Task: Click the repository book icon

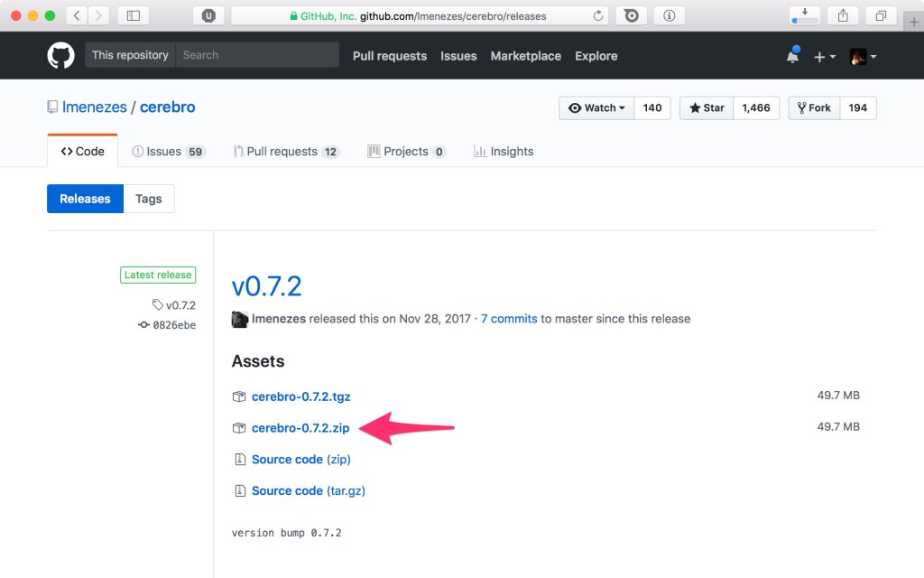Action: 52,107
